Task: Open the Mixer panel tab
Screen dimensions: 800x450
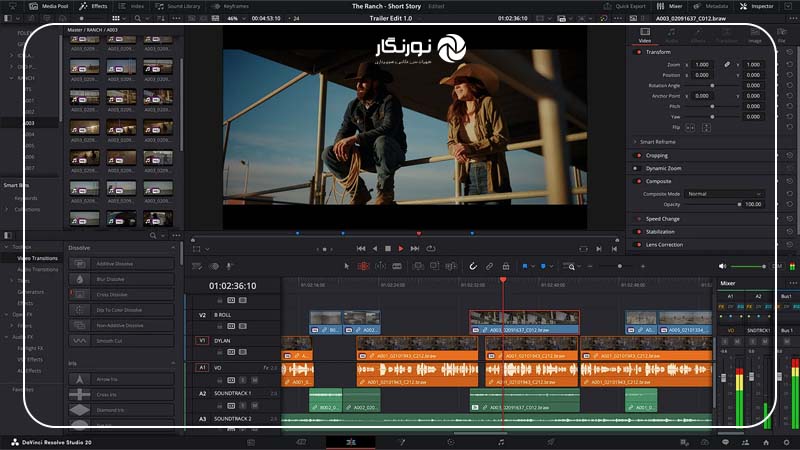Action: tap(669, 6)
